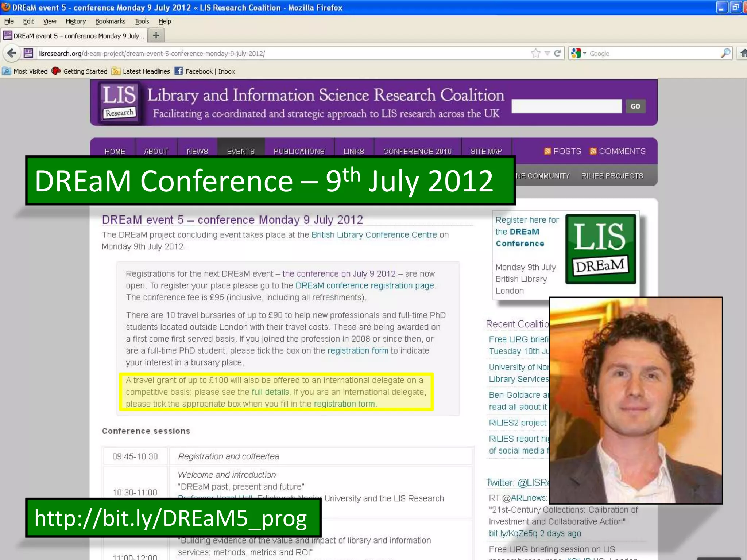This screenshot has width=747, height=560.
Task: Click the 'Conference sessions' heading
Action: [146, 431]
